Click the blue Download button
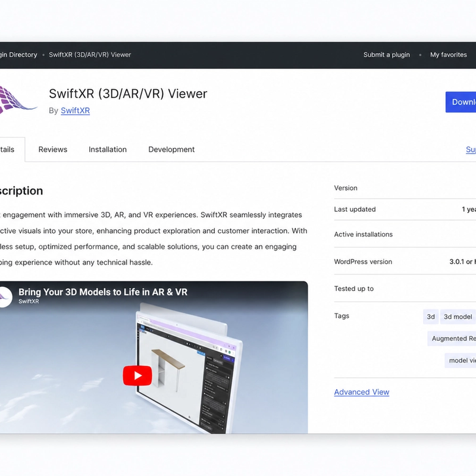The height and width of the screenshot is (476, 476). [x=461, y=102]
